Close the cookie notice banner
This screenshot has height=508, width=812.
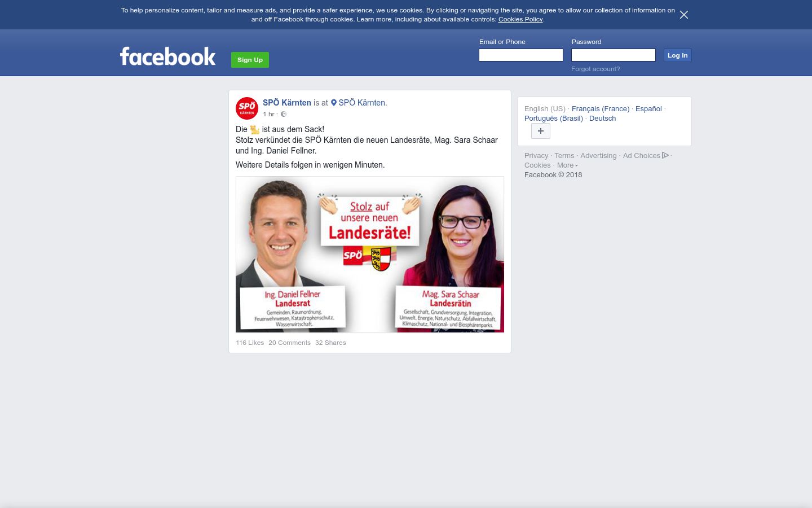[684, 15]
